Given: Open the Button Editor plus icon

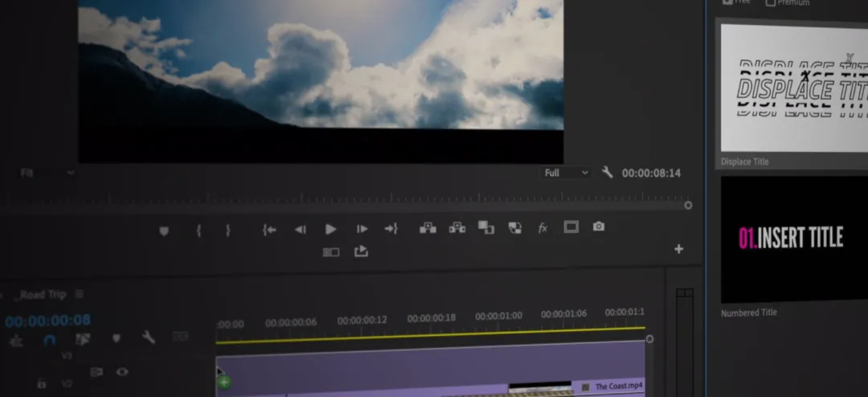Looking at the screenshot, I should [678, 249].
